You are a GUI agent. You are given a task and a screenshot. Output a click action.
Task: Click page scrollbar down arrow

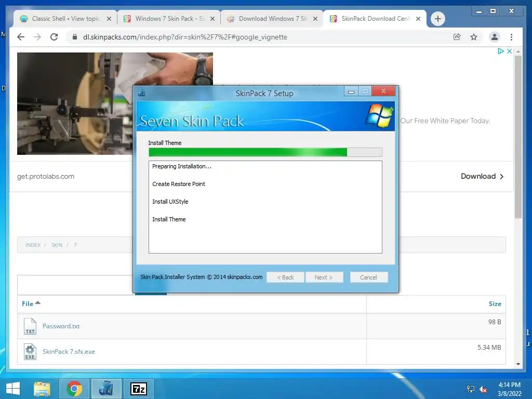point(518,364)
